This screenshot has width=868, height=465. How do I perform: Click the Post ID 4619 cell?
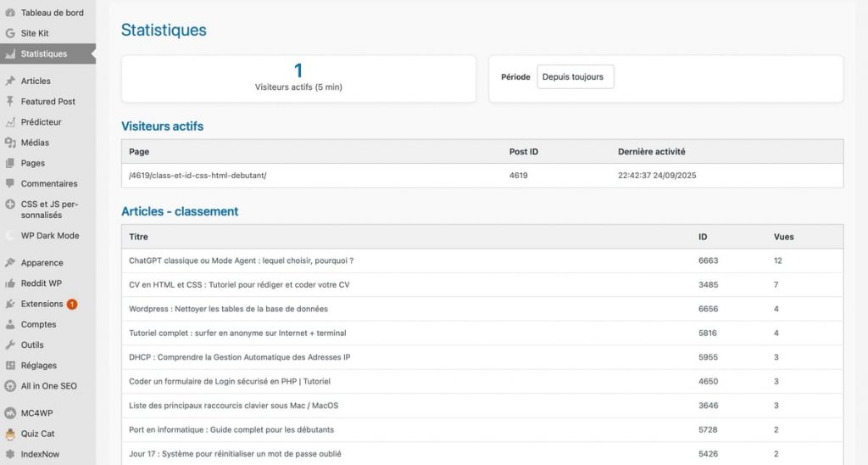click(518, 175)
